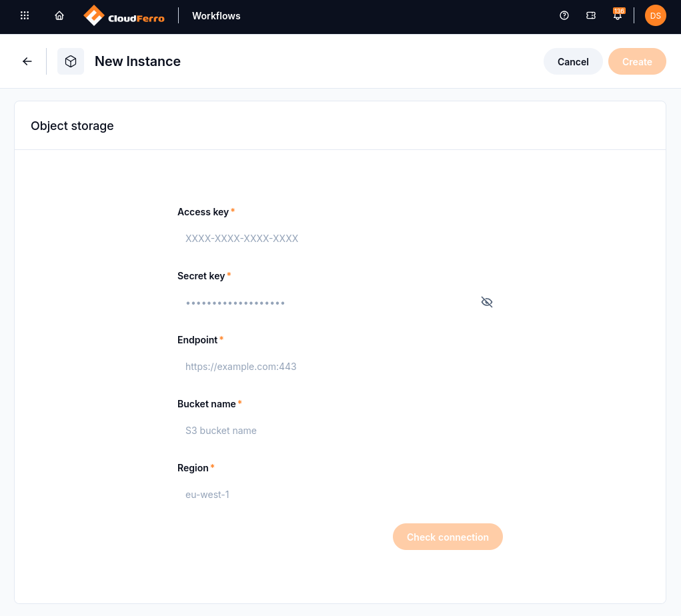This screenshot has width=681, height=616.
Task: Click the Check connection button
Action: [x=448, y=537]
